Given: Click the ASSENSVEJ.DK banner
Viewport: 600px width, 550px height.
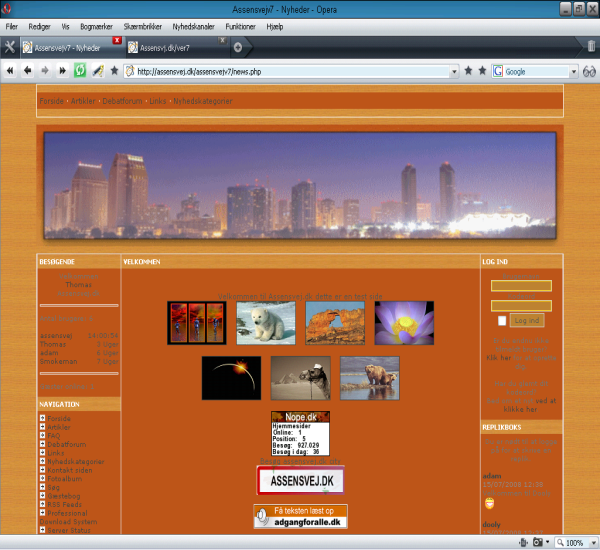Looking at the screenshot, I should 301,480.
